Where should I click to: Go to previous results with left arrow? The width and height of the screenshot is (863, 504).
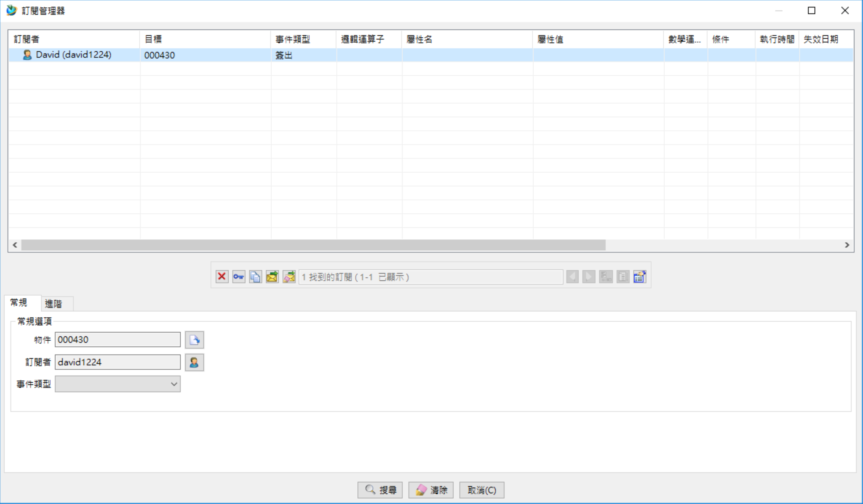[x=572, y=277]
